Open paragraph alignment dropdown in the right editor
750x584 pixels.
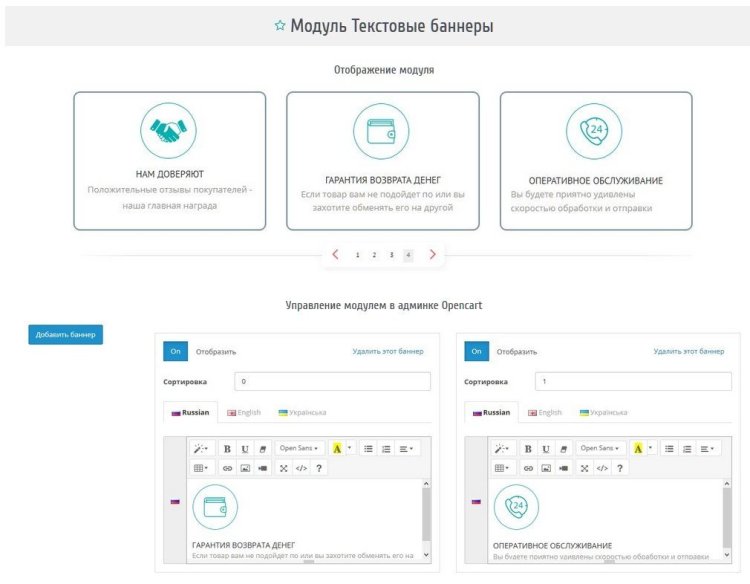[707, 449]
